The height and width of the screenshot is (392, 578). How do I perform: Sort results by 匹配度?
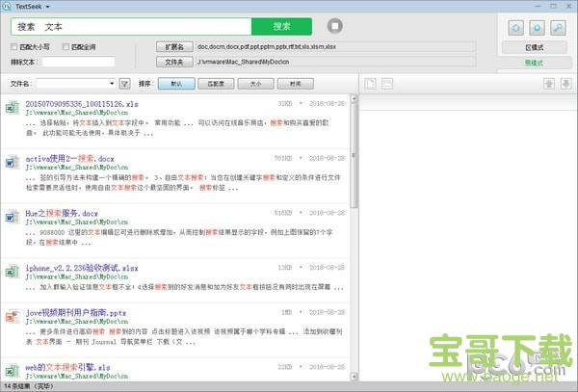click(216, 84)
